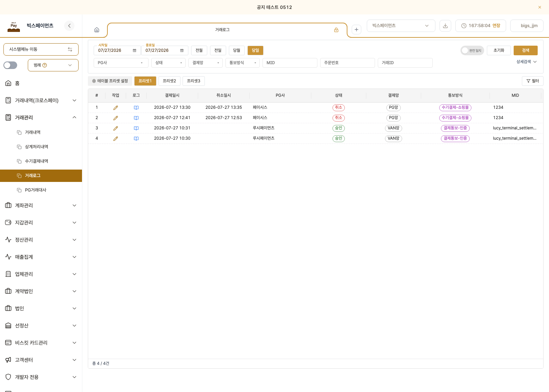549x392 pixels.
Task: Click the swap arrows in 시스템메뉴 이동
Action: click(70, 49)
